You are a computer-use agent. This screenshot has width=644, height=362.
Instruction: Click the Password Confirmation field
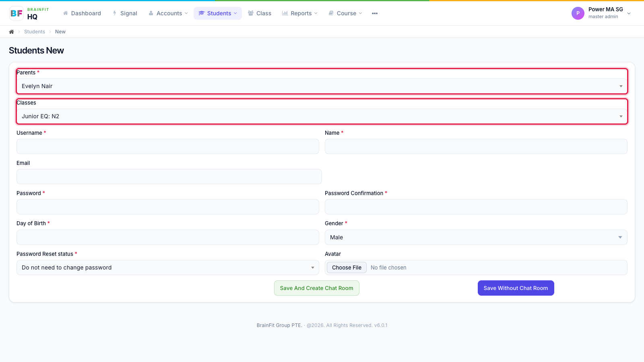point(476,207)
